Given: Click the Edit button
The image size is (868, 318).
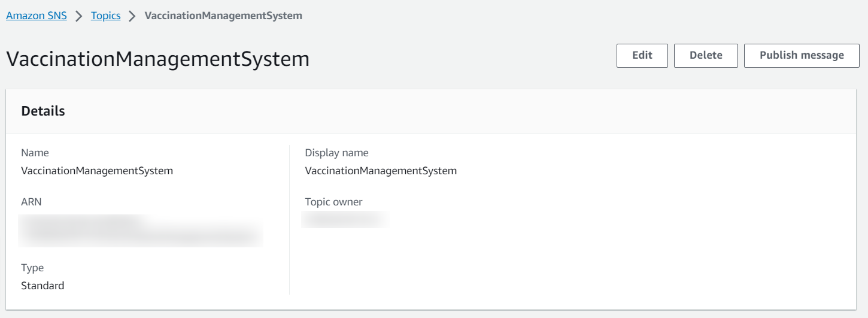Looking at the screenshot, I should pyautogui.click(x=642, y=56).
